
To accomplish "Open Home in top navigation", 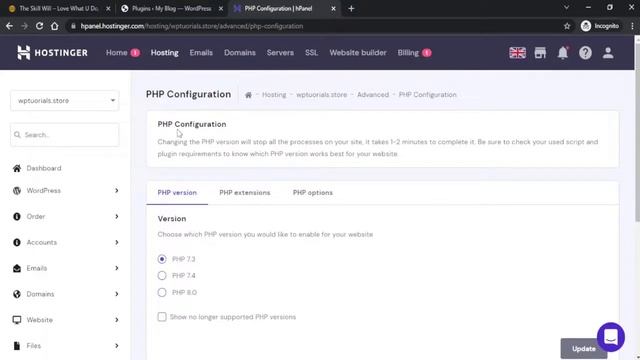I will click(x=117, y=53).
